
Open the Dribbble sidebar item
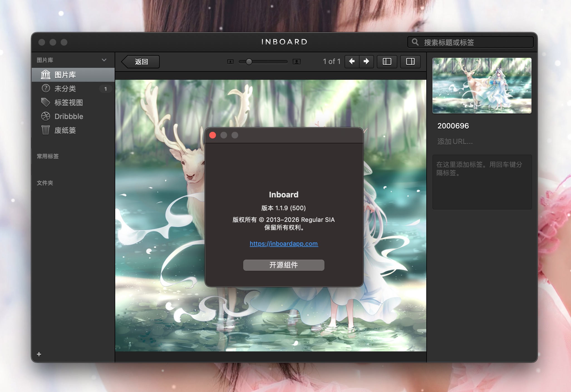coord(68,116)
